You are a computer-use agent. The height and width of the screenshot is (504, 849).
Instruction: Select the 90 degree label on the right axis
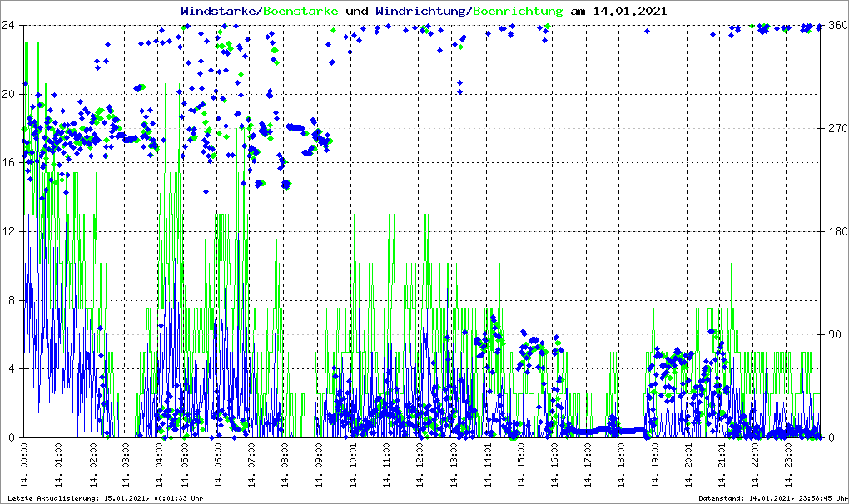(834, 334)
